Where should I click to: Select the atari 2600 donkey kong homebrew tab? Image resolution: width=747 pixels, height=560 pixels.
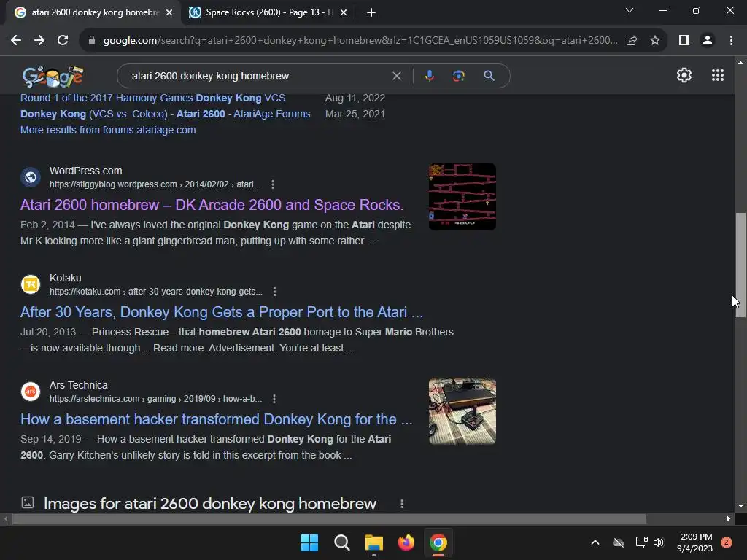pos(95,12)
